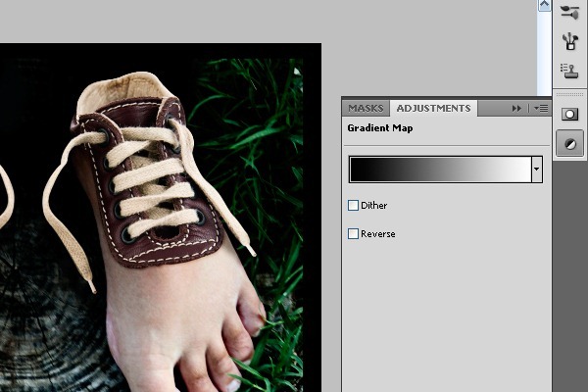The width and height of the screenshot is (588, 392).
Task: Click the Reverse label text
Action: 378,234
